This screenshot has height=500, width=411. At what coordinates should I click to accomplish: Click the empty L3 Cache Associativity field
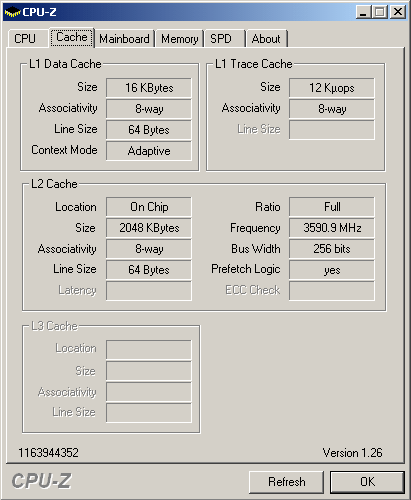[x=149, y=392]
